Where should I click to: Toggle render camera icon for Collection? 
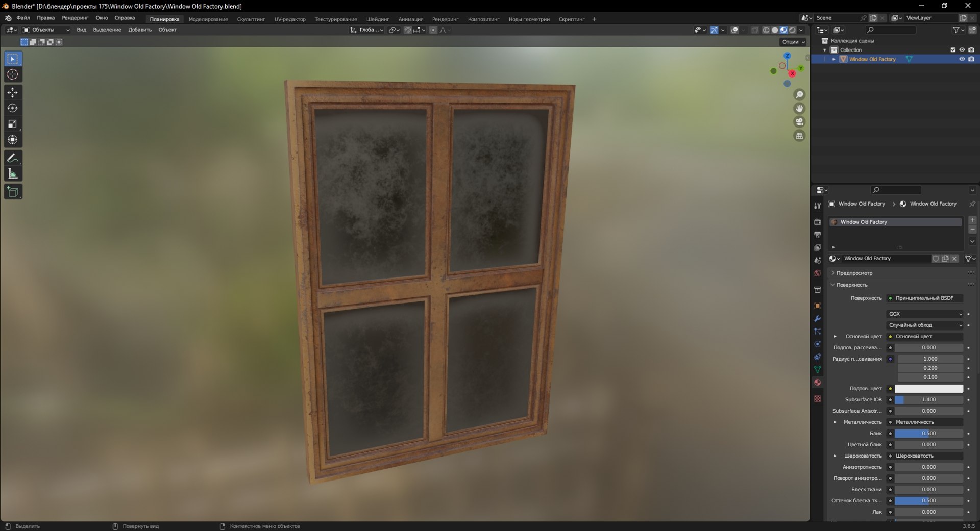[x=971, y=50]
